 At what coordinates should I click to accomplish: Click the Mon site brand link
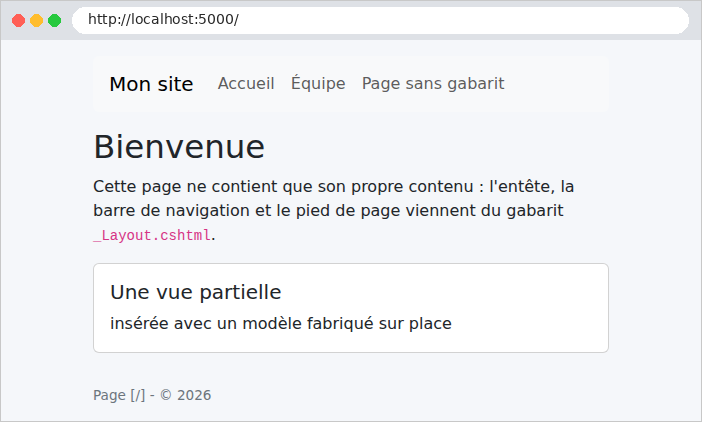pos(151,84)
